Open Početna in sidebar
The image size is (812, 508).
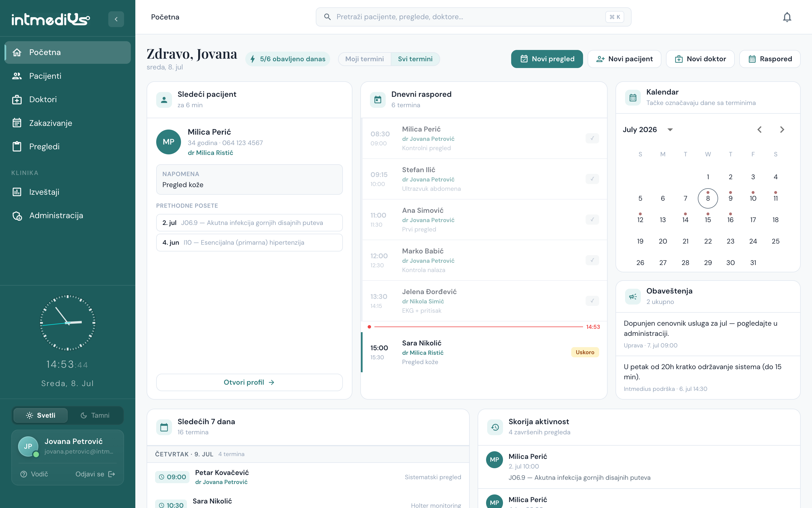pos(68,52)
